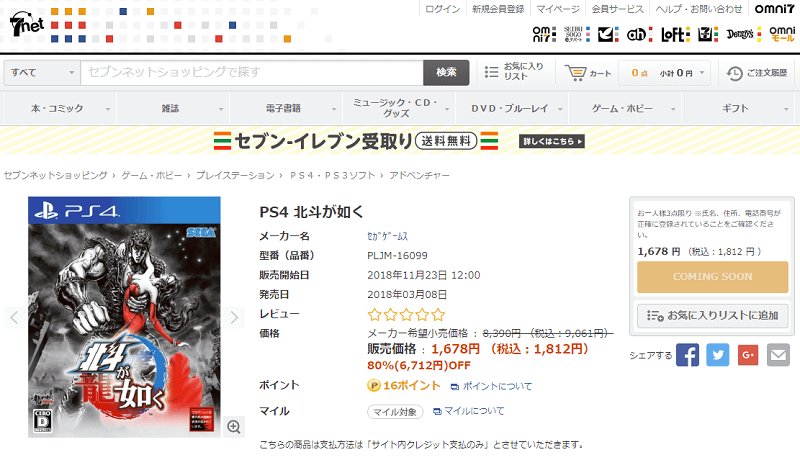Viewport: 800px width, 460px height.
Task: Open the omni7 logo link
Action: [x=774, y=9]
